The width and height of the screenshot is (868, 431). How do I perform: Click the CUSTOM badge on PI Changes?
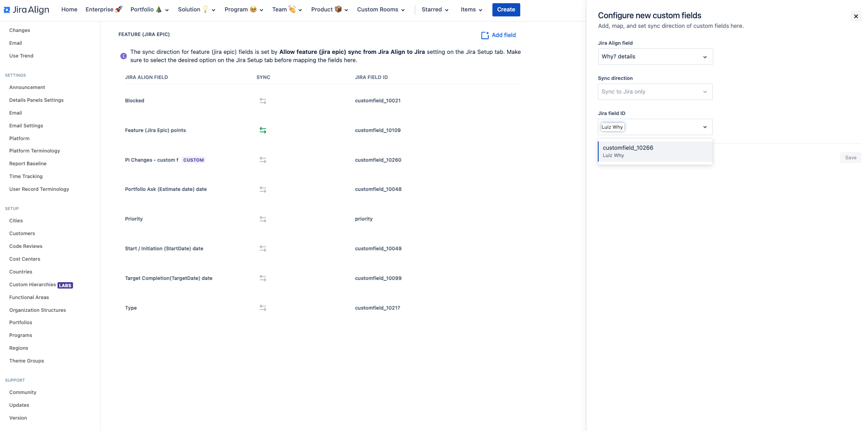coord(193,160)
